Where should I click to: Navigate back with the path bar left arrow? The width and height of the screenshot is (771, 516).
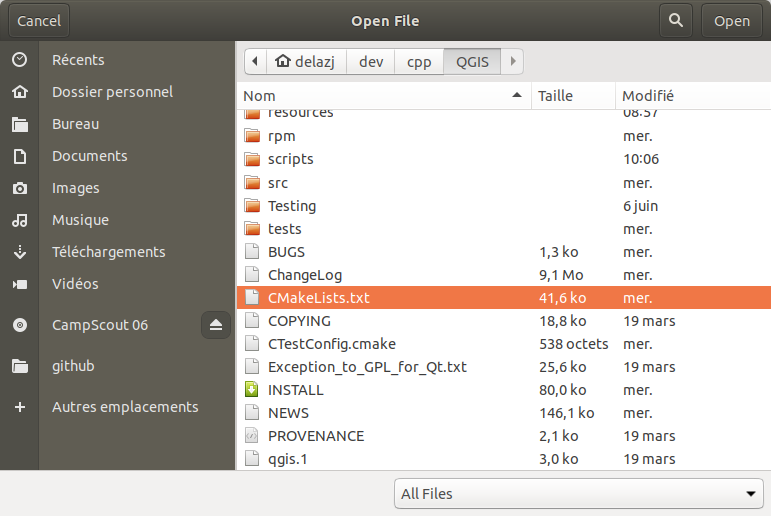coord(256,62)
